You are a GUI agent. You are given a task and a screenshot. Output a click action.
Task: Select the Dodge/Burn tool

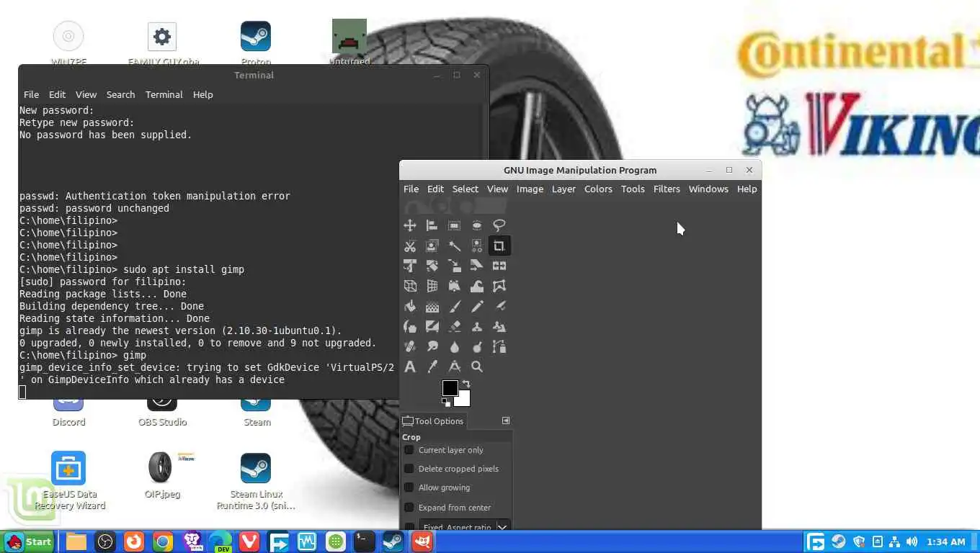click(477, 346)
